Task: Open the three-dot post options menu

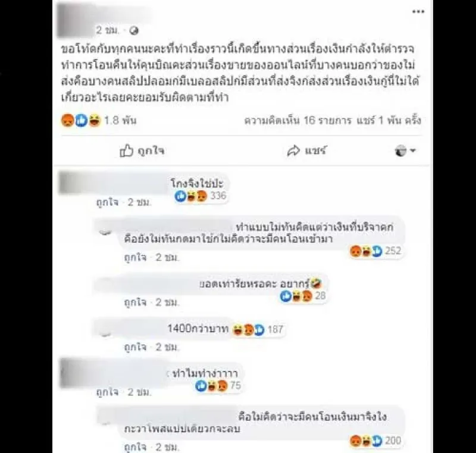Action: (x=418, y=12)
